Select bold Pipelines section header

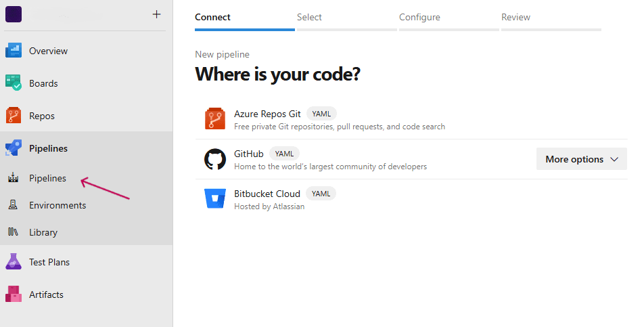(x=48, y=148)
